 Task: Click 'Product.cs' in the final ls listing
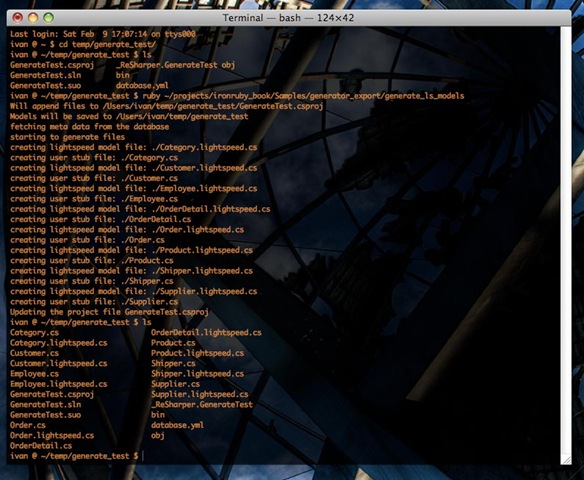tap(173, 343)
